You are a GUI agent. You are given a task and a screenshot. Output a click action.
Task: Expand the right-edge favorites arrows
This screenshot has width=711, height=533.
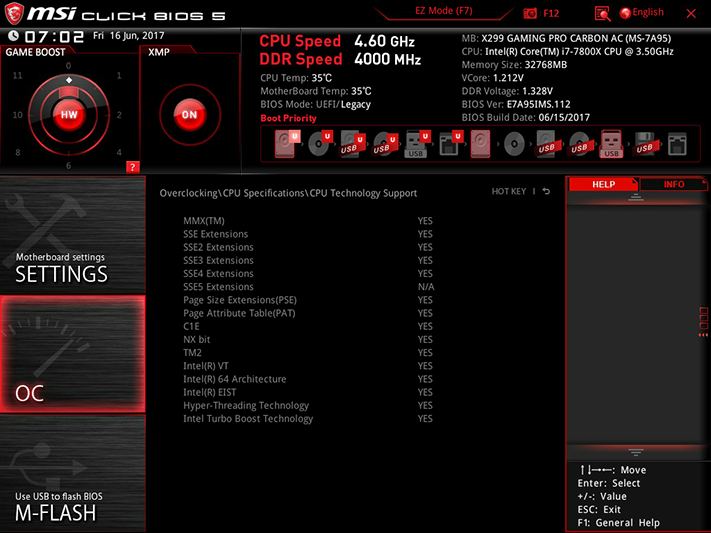703,335
